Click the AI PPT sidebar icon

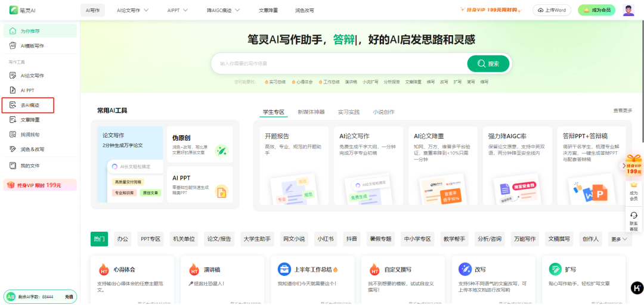[x=13, y=91]
